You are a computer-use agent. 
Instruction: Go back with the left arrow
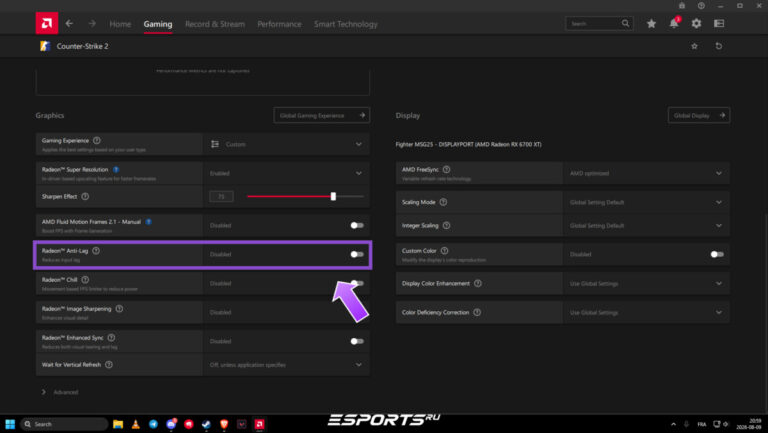[69, 24]
